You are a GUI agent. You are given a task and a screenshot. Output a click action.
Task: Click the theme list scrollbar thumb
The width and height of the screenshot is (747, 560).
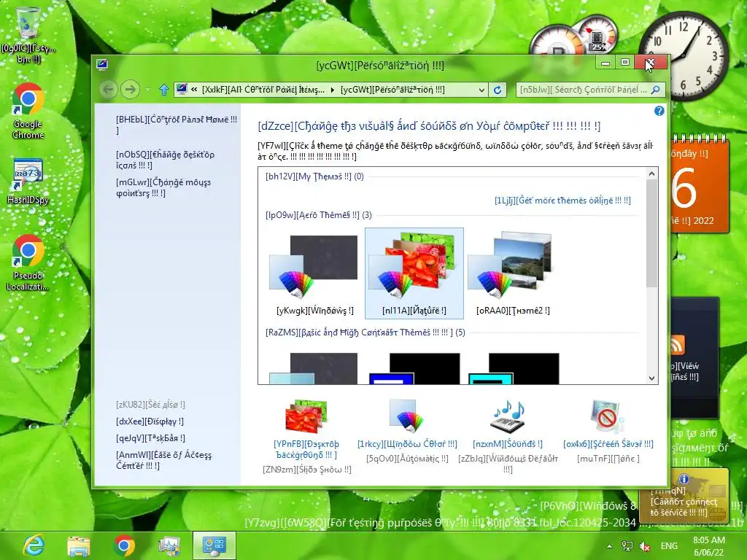pos(651,233)
